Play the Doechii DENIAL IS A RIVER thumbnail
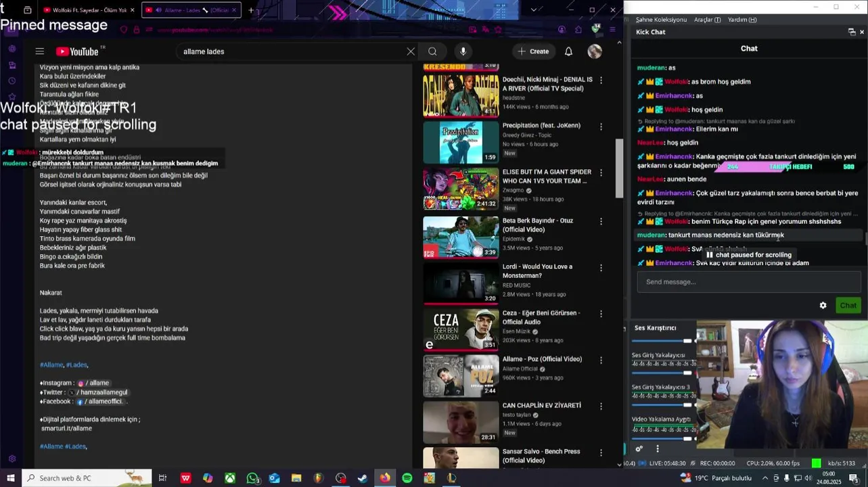Screen dimensions: 868x487 click(x=461, y=96)
